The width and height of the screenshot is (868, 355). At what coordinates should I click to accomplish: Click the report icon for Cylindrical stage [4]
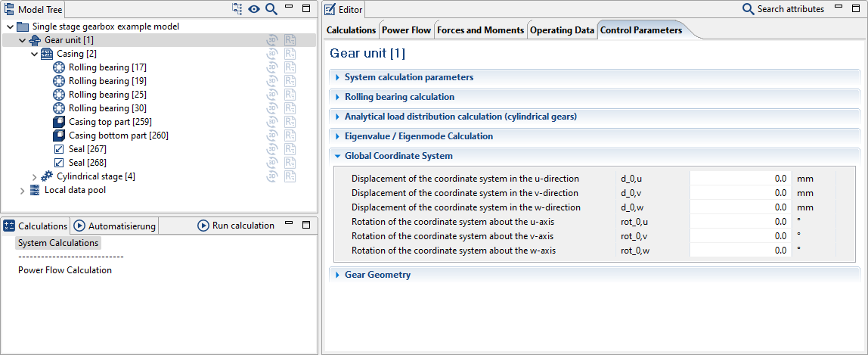(x=290, y=176)
